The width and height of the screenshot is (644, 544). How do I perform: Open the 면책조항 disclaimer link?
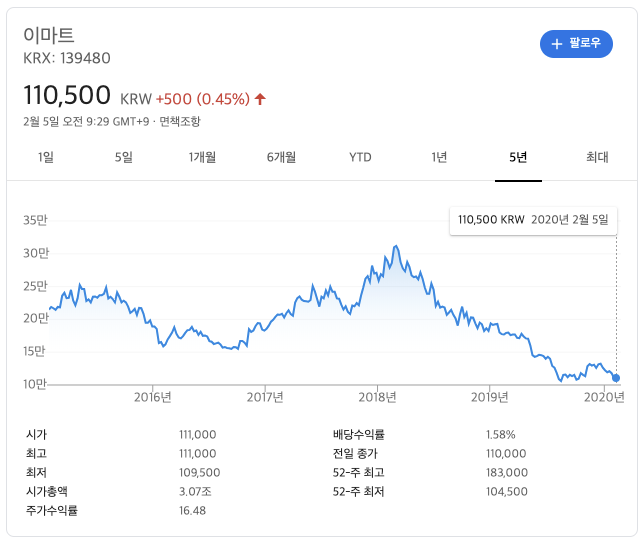180,122
